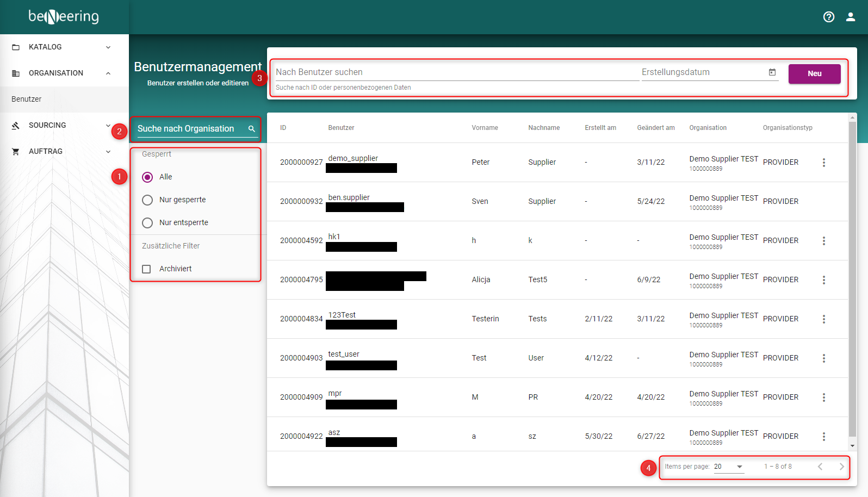Click the organisation search magnifier icon
The width and height of the screenshot is (868, 497).
pyautogui.click(x=251, y=129)
